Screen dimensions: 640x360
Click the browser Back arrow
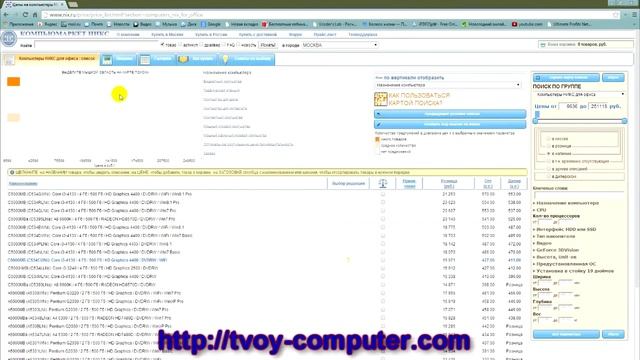[x=6, y=15]
